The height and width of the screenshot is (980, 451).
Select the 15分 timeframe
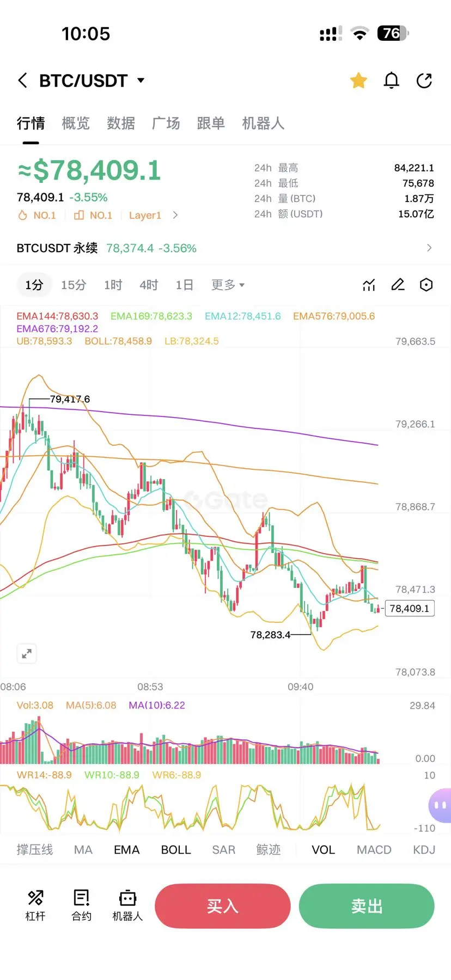point(74,285)
